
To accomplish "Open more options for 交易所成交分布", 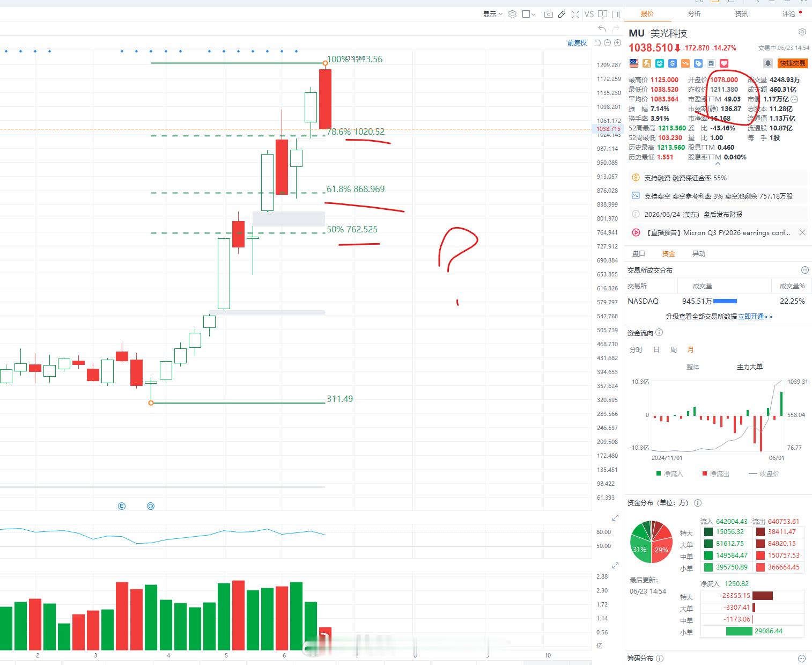I will coord(804,270).
